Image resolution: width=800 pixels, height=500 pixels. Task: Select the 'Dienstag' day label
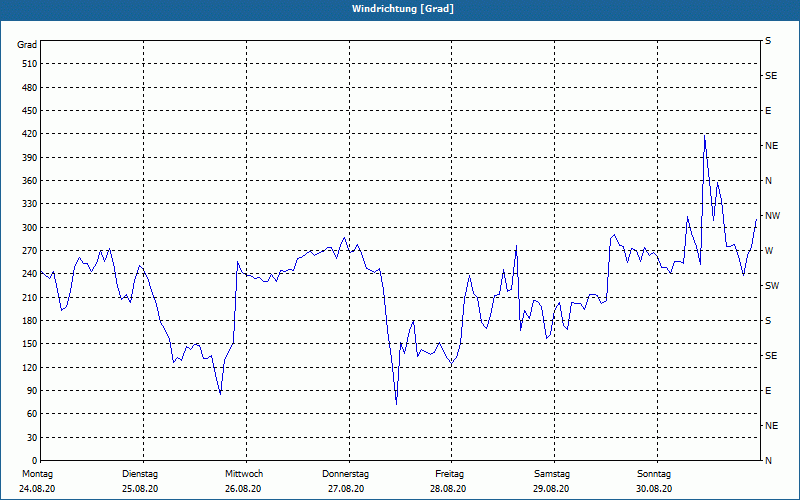pos(140,474)
